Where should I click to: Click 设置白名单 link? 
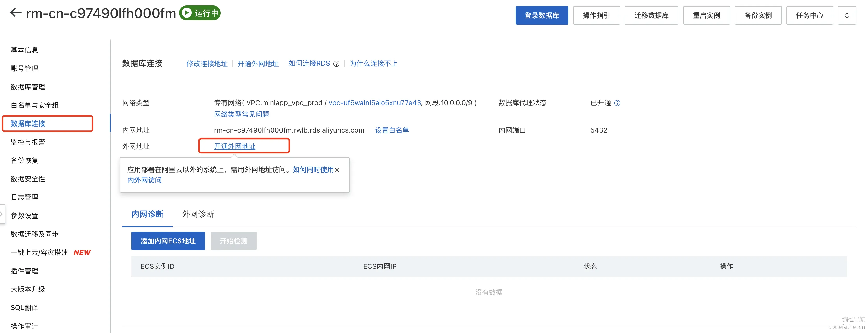click(392, 130)
